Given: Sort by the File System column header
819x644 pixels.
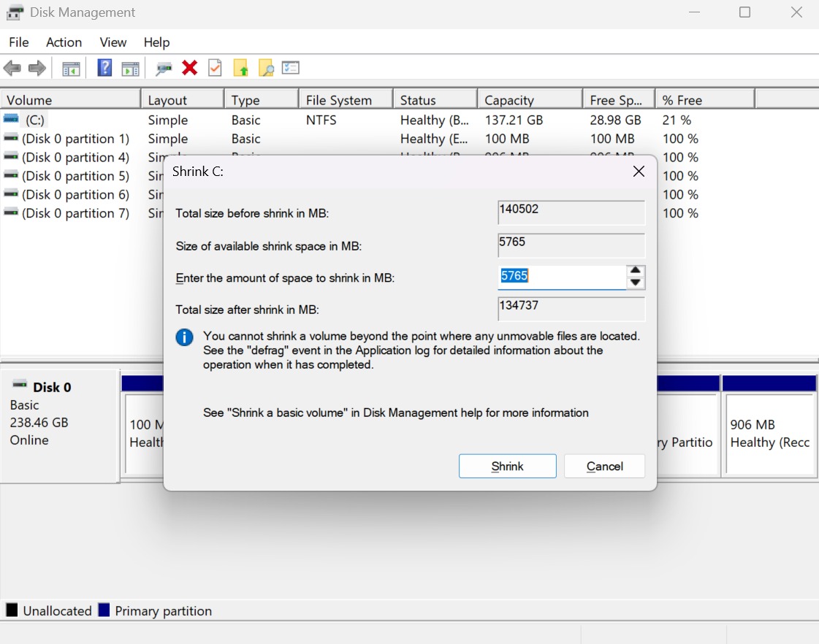Looking at the screenshot, I should pos(346,100).
